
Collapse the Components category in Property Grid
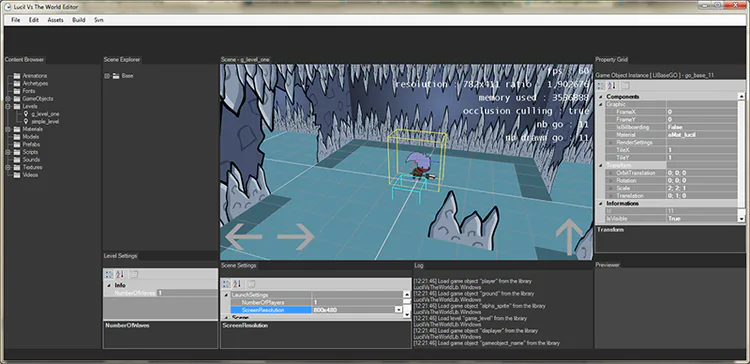[601, 97]
